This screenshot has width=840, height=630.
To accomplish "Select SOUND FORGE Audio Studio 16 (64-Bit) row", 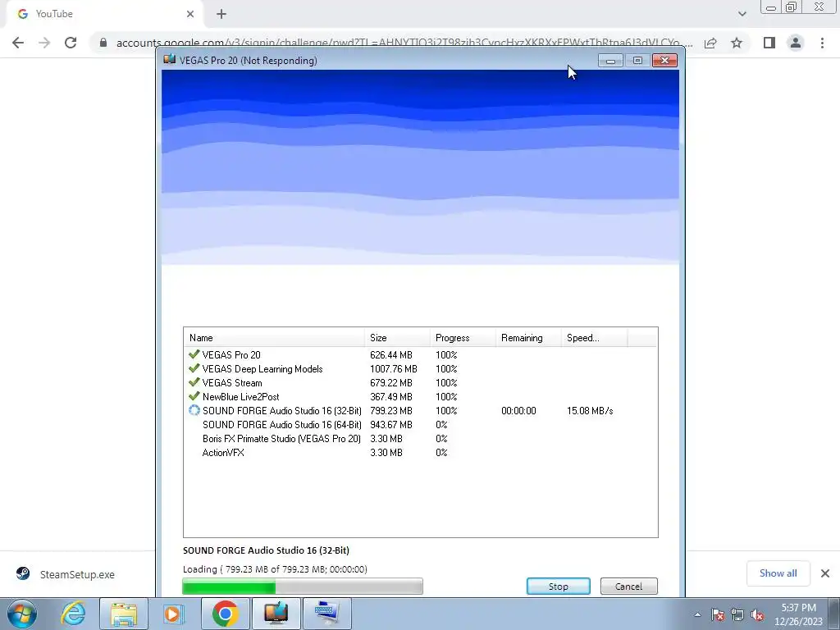I will point(421,424).
